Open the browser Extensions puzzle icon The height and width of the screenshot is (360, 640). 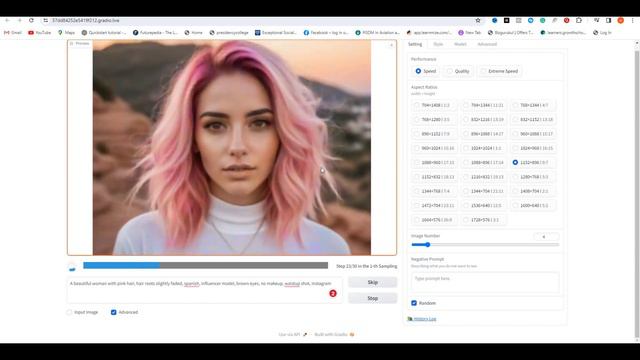(x=579, y=20)
